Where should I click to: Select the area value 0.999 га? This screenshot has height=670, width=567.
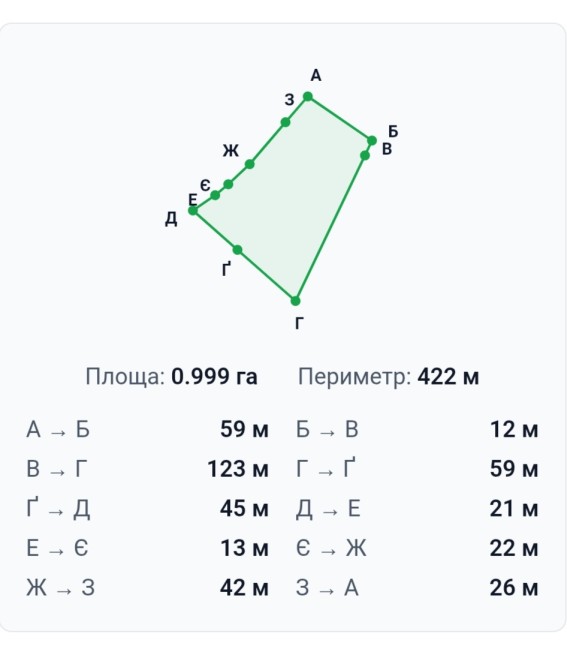[x=214, y=377]
